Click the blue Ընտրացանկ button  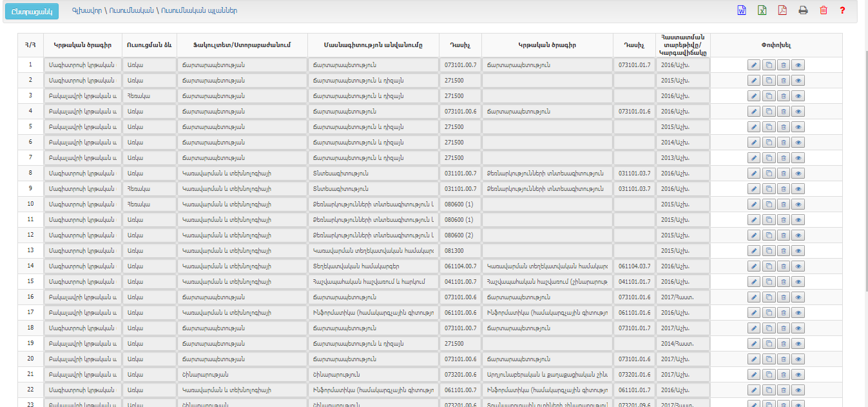pos(31,11)
